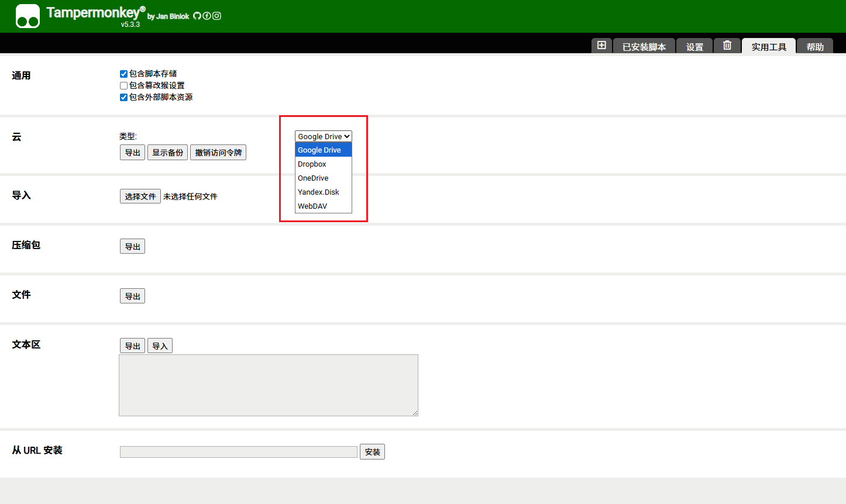
Task: Click the 'by Jan Biniok' text
Action: (x=168, y=16)
